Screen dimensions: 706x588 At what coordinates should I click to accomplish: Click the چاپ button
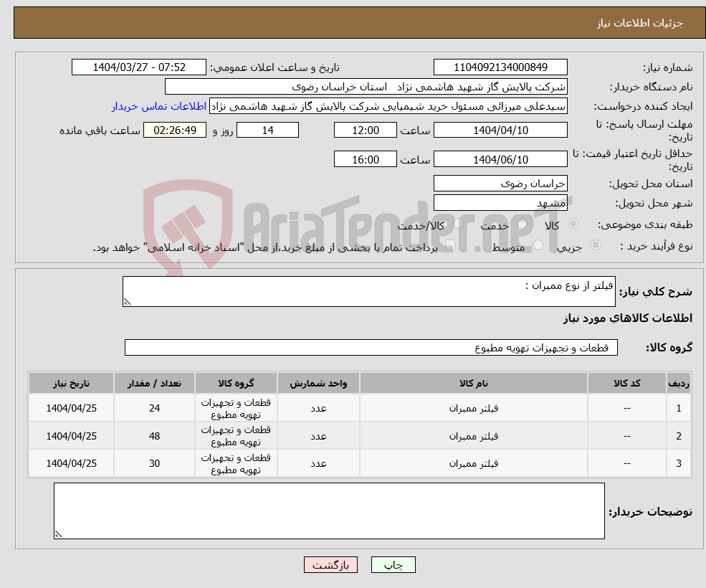click(393, 564)
